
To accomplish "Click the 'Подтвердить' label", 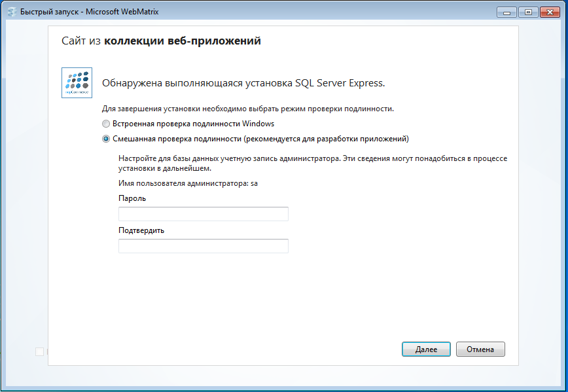I will (141, 230).
